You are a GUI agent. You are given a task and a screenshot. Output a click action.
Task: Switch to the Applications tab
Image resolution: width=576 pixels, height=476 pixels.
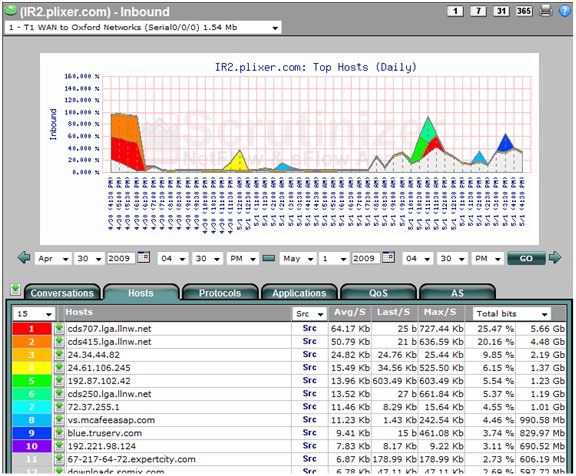point(299,293)
